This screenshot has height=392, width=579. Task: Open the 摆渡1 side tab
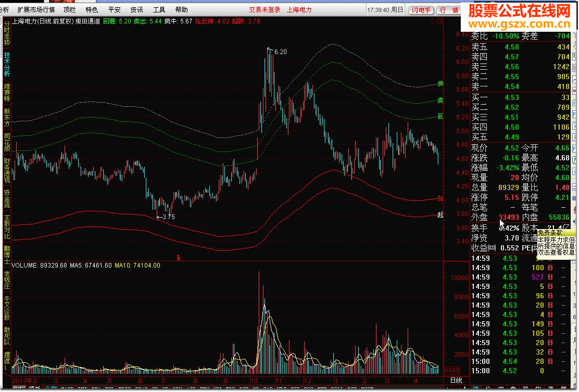[7, 361]
